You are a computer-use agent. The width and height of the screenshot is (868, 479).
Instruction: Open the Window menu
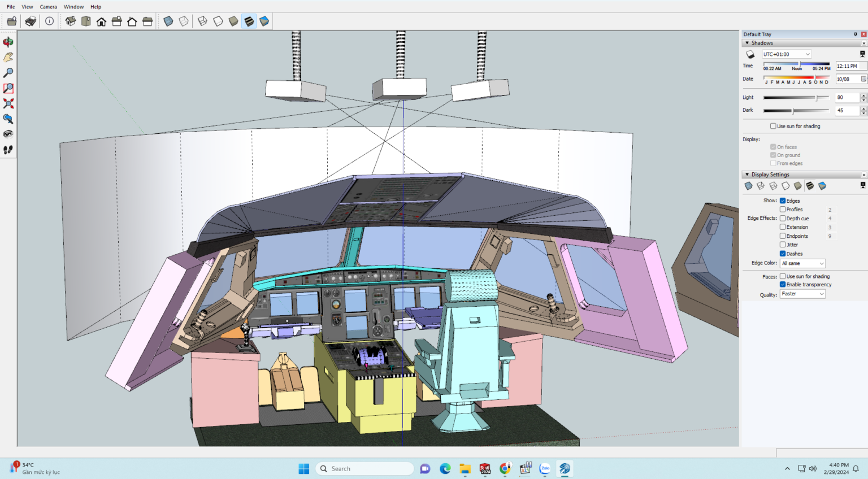pyautogui.click(x=73, y=7)
